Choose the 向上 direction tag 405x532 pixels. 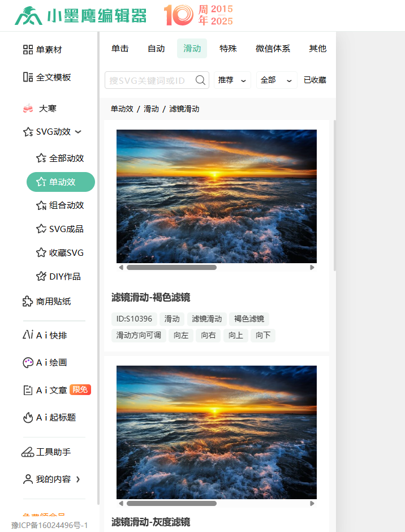235,336
